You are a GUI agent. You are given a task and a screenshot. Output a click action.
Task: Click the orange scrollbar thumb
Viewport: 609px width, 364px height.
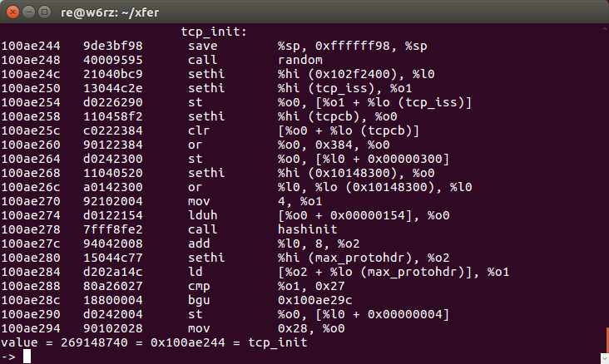pyautogui.click(x=607, y=341)
